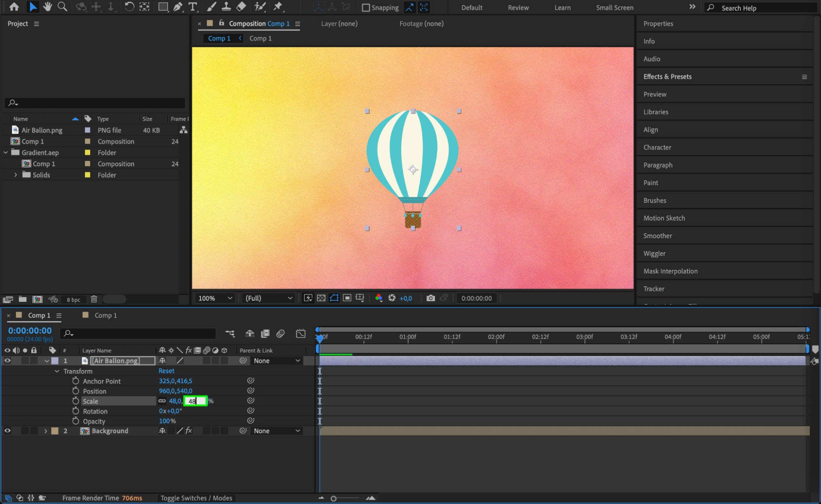The width and height of the screenshot is (821, 504).
Task: Switch to the Review workspace
Action: click(x=518, y=8)
